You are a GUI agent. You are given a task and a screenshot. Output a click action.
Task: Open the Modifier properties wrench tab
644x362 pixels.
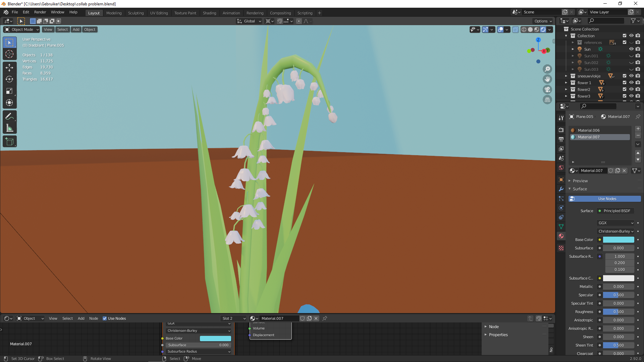[x=561, y=189]
